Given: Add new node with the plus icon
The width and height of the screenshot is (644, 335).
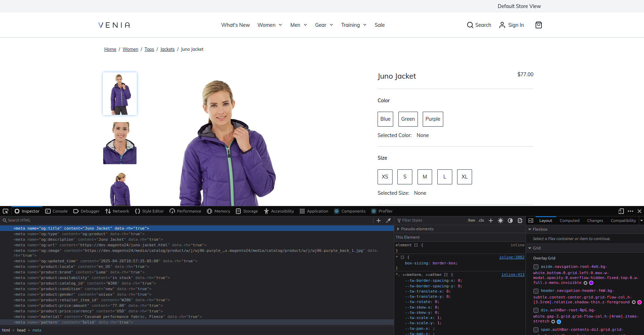Looking at the screenshot, I should [379, 221].
